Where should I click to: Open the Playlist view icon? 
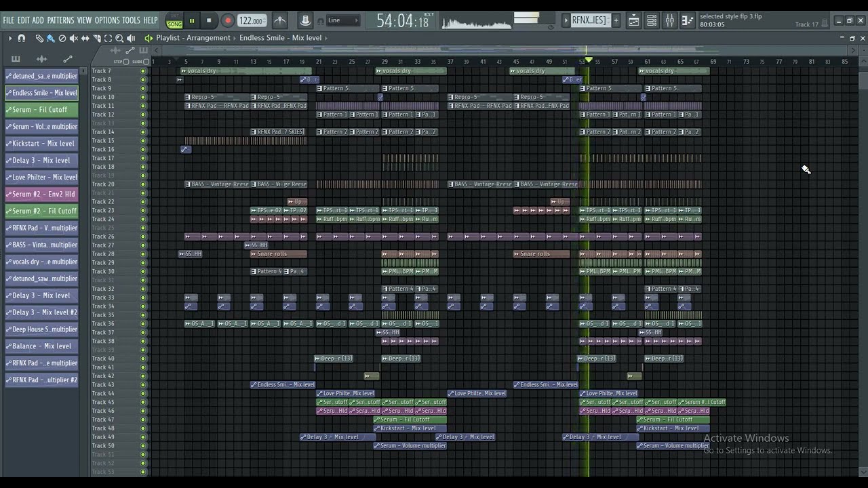click(x=633, y=20)
